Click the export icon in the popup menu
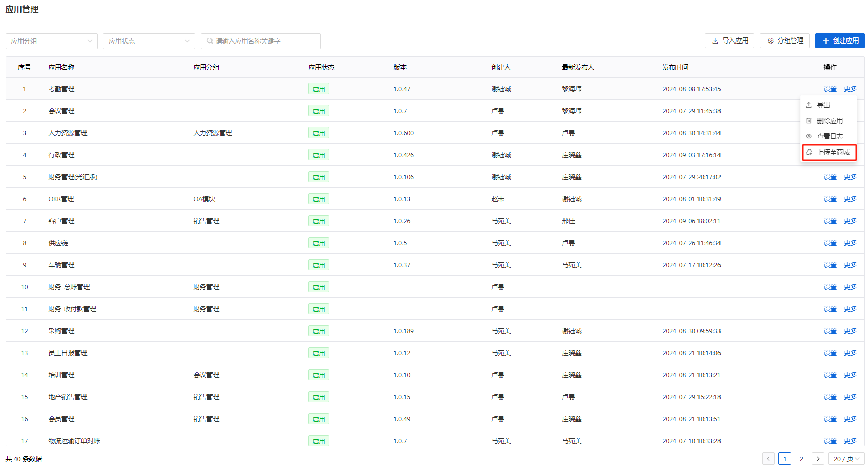Viewport: 868px width, 470px height. pyautogui.click(x=809, y=105)
